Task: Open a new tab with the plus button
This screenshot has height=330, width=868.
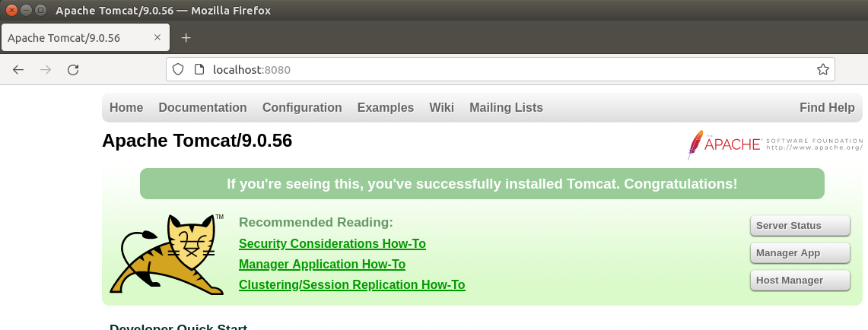Action: point(186,38)
